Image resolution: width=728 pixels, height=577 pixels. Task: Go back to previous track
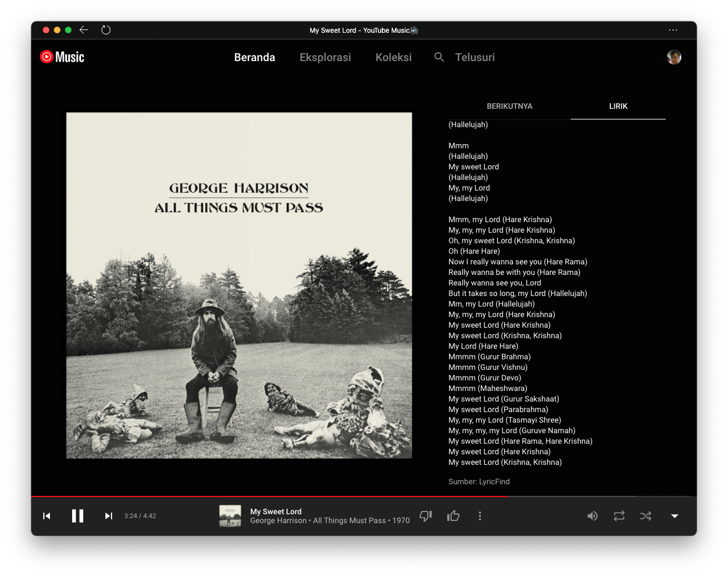47,516
